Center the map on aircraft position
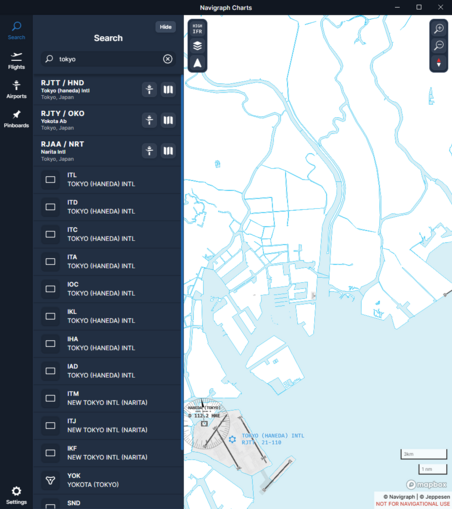This screenshot has width=452, height=509. coord(197,63)
